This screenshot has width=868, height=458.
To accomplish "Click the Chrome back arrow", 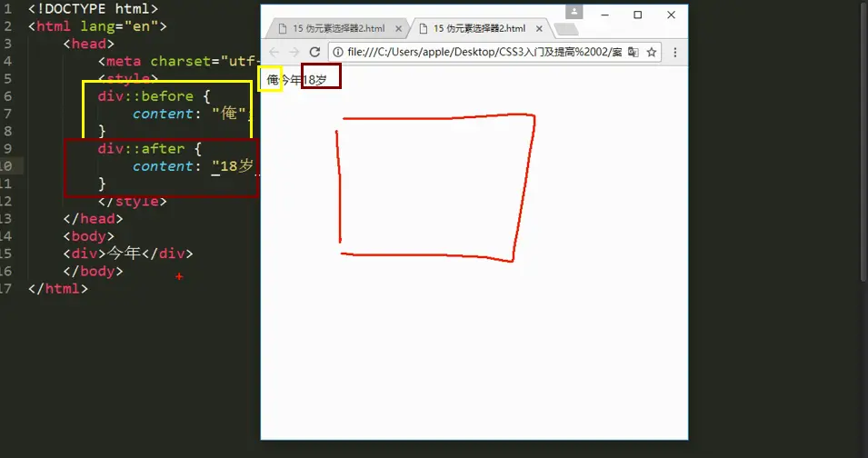I will 274,52.
